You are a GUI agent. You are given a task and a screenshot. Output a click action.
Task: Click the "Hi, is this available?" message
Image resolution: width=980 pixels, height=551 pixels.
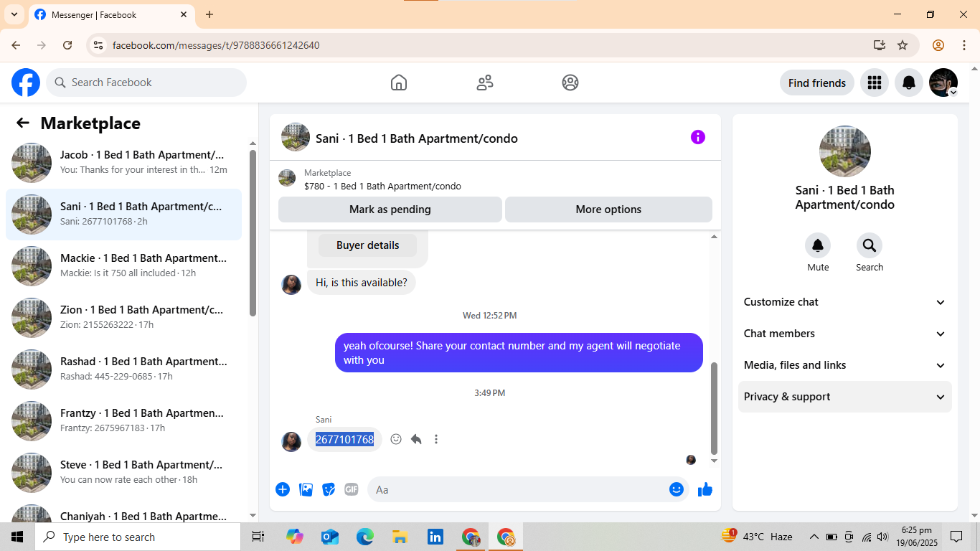point(362,283)
